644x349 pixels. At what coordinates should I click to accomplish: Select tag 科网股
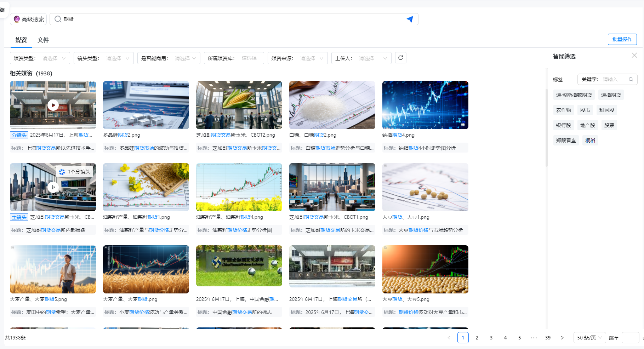[607, 110]
